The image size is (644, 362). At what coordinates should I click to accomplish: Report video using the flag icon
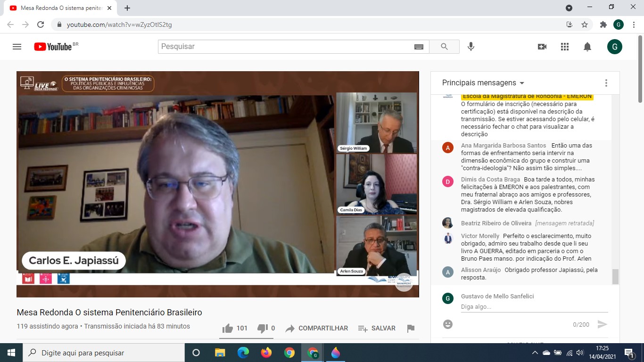pos(411,329)
